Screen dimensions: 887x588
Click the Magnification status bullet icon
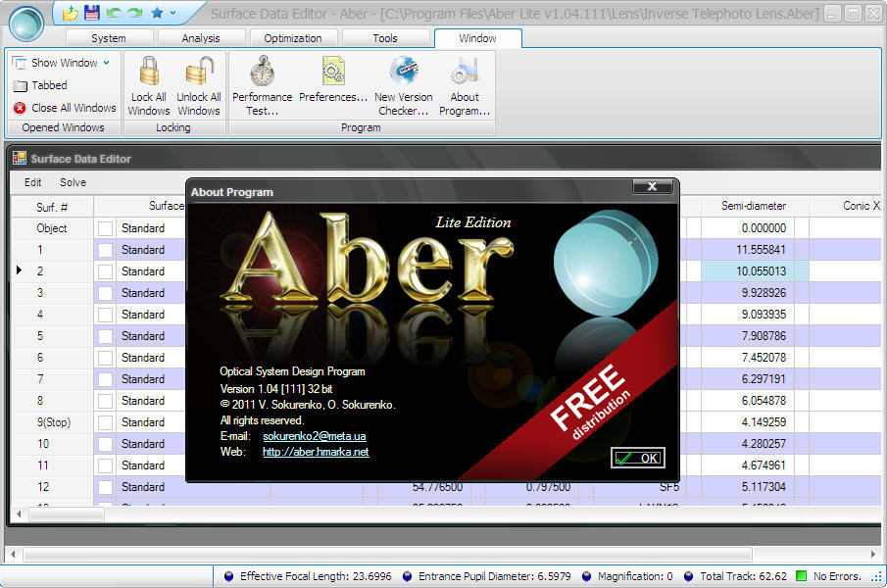coord(587,576)
